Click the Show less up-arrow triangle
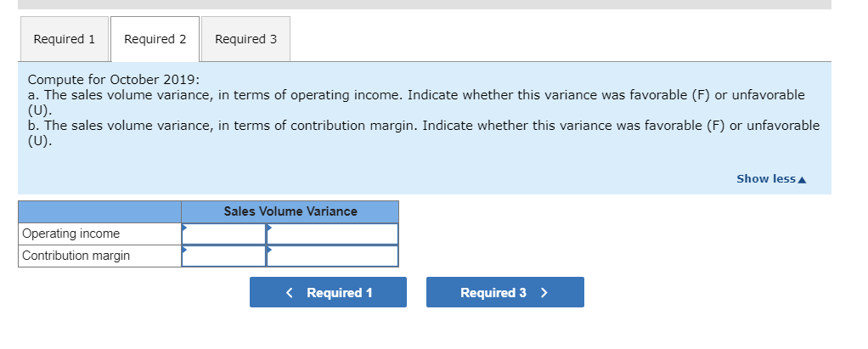 803,179
